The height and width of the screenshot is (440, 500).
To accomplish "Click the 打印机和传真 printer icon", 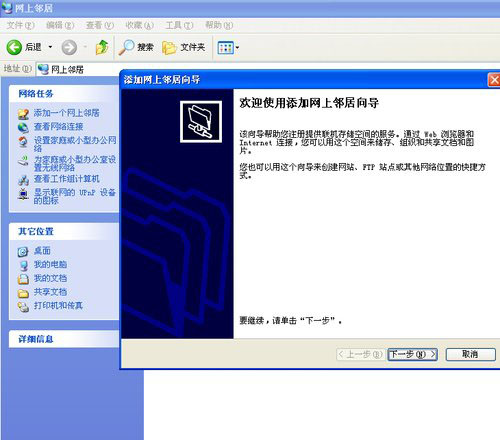I will click(x=23, y=306).
